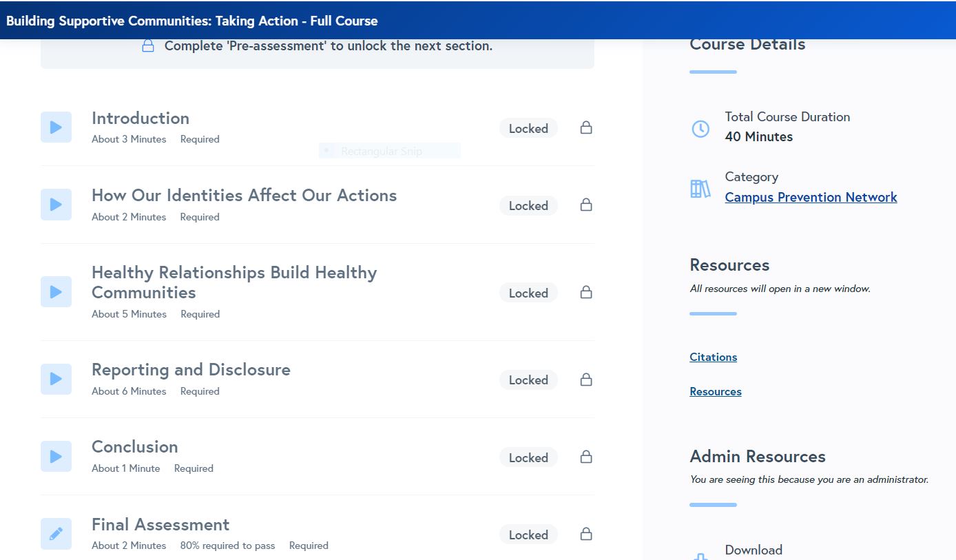Click the Locked badge for Conclusion

coord(528,457)
